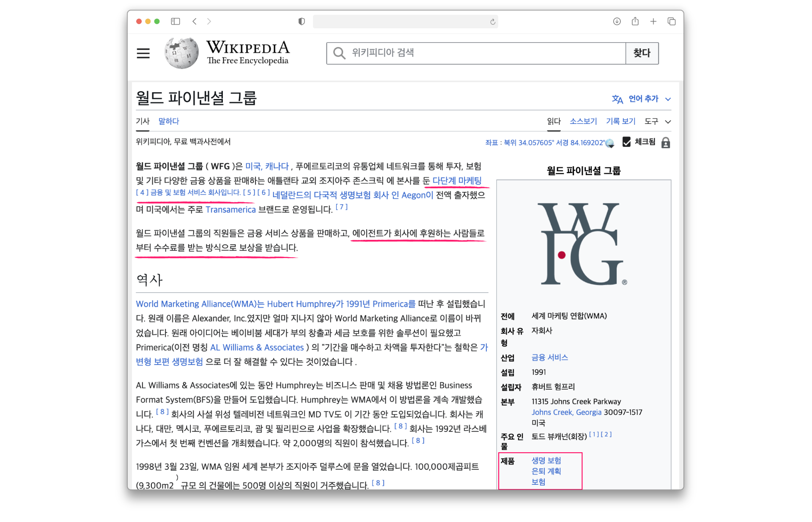Open the AL Williams & Associates link

coord(257,347)
